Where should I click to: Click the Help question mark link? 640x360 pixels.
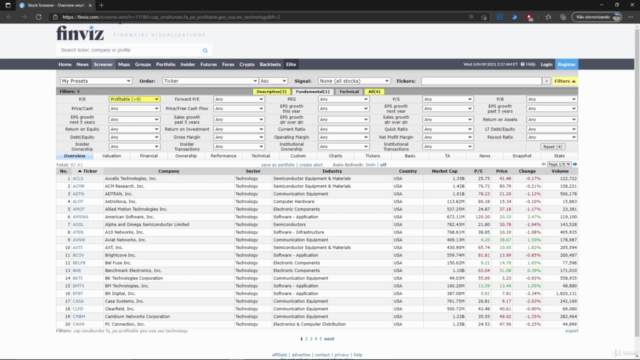(x=528, y=64)
